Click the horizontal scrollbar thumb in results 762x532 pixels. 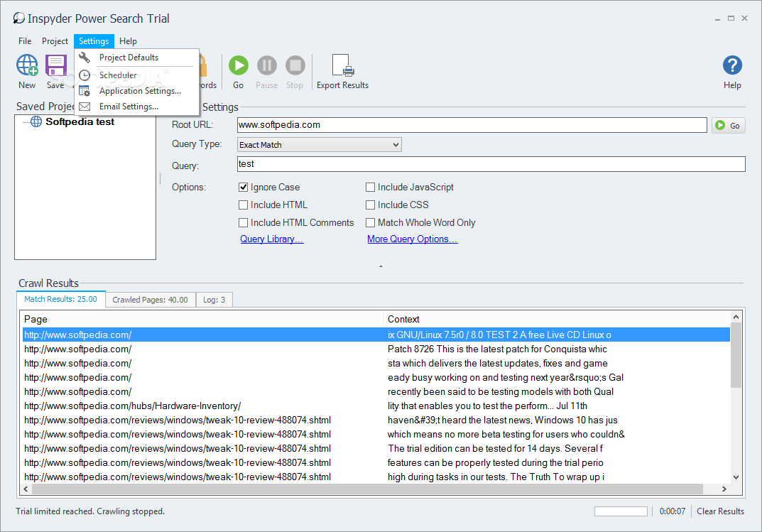[367, 489]
